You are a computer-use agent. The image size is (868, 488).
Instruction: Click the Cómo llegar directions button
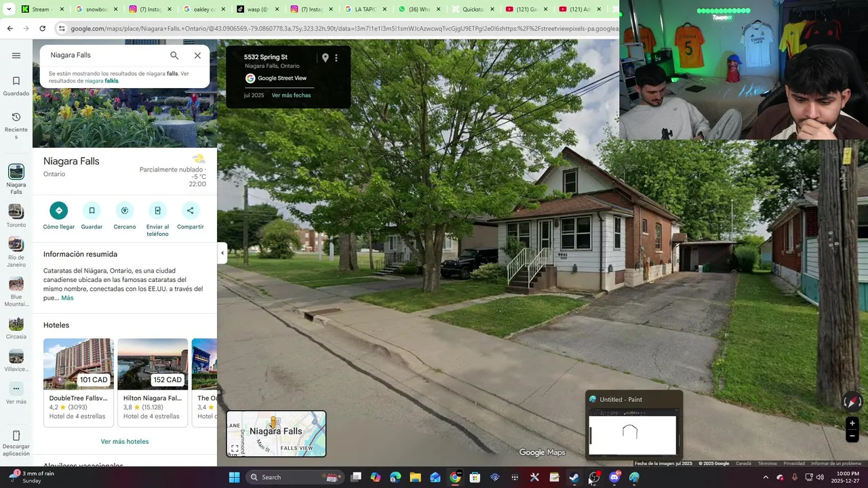pyautogui.click(x=59, y=217)
